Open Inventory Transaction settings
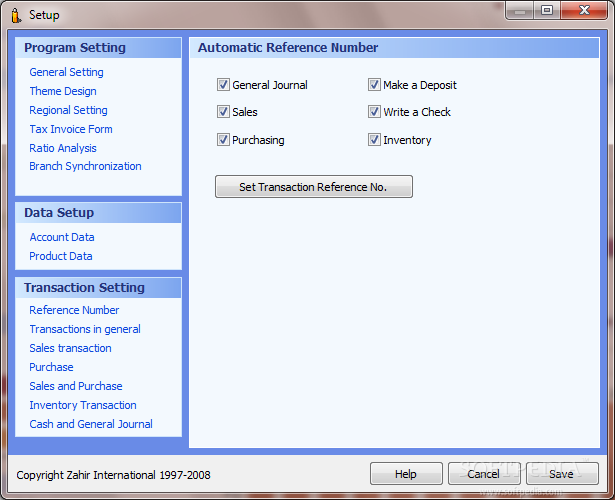615x500 pixels. (x=83, y=405)
